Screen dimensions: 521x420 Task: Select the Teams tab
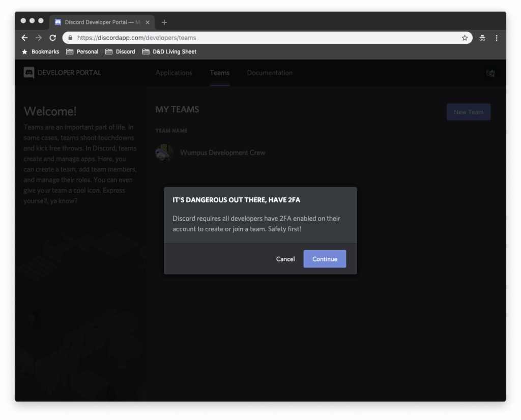pyautogui.click(x=220, y=73)
